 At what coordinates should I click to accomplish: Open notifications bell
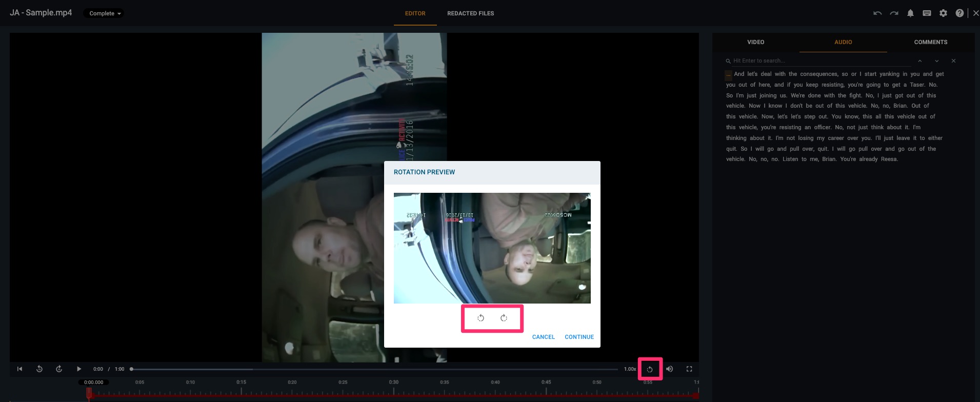(910, 13)
